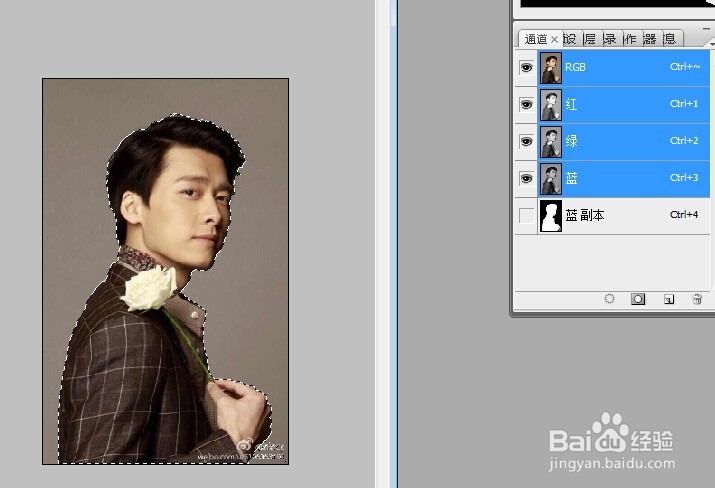Open the panel tab ending in 息
The image size is (715, 488).
[670, 39]
